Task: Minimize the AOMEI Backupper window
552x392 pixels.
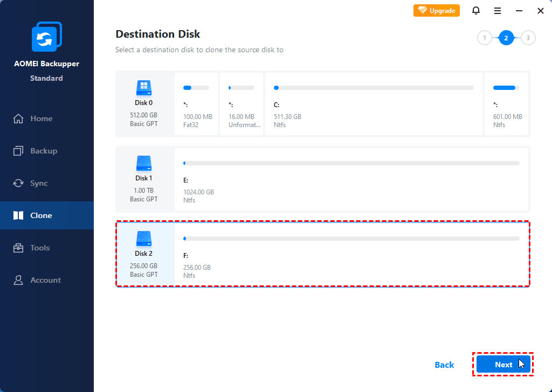Action: pos(519,11)
